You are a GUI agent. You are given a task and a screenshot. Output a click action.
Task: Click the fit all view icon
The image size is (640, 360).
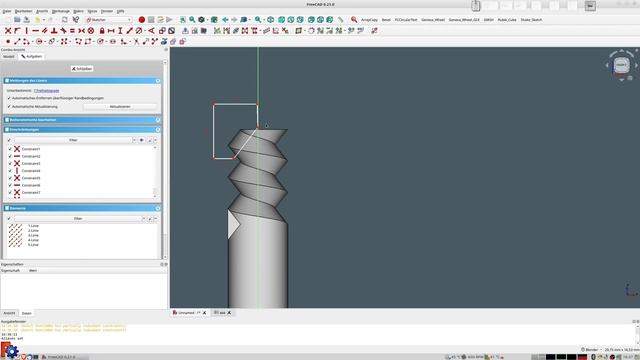coord(183,20)
